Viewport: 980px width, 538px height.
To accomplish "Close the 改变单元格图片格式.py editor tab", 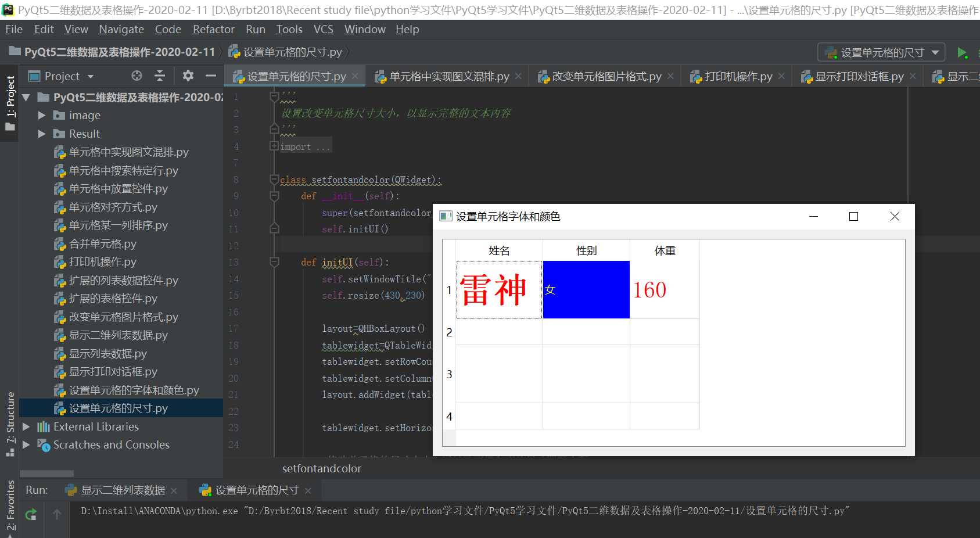I will point(670,76).
